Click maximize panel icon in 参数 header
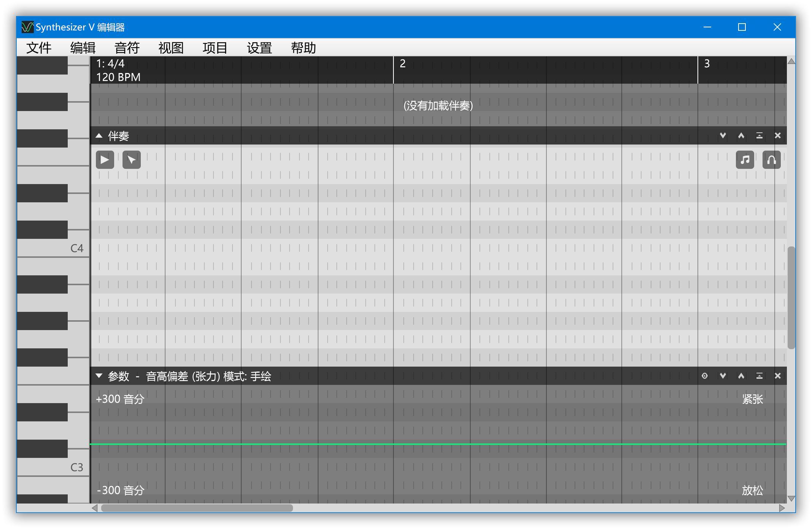The width and height of the screenshot is (812, 529). [759, 376]
